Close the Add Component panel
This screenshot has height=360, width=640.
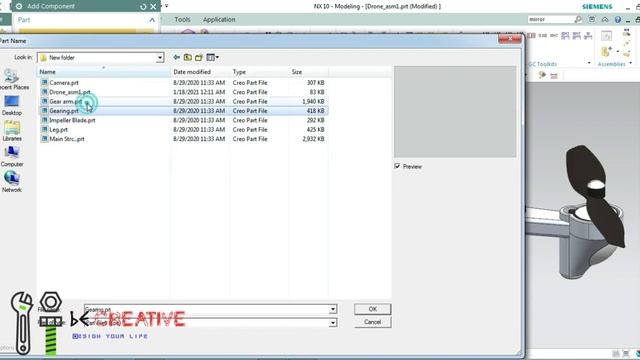[153, 7]
